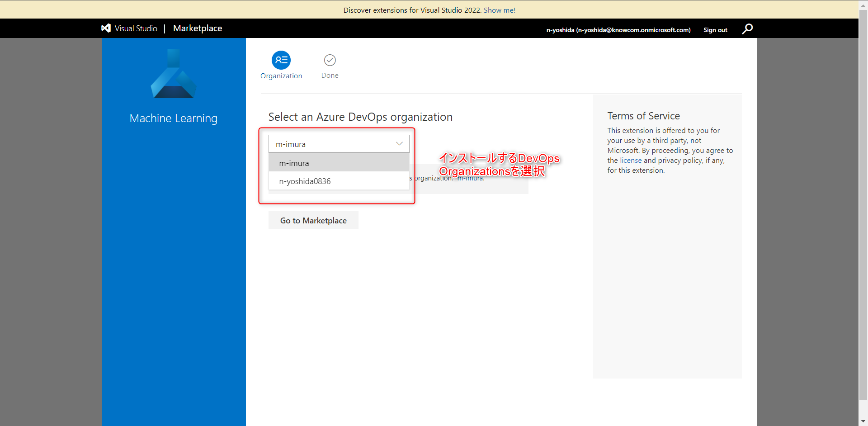
Task: Click the page scrollbar down arrow
Action: click(863, 421)
